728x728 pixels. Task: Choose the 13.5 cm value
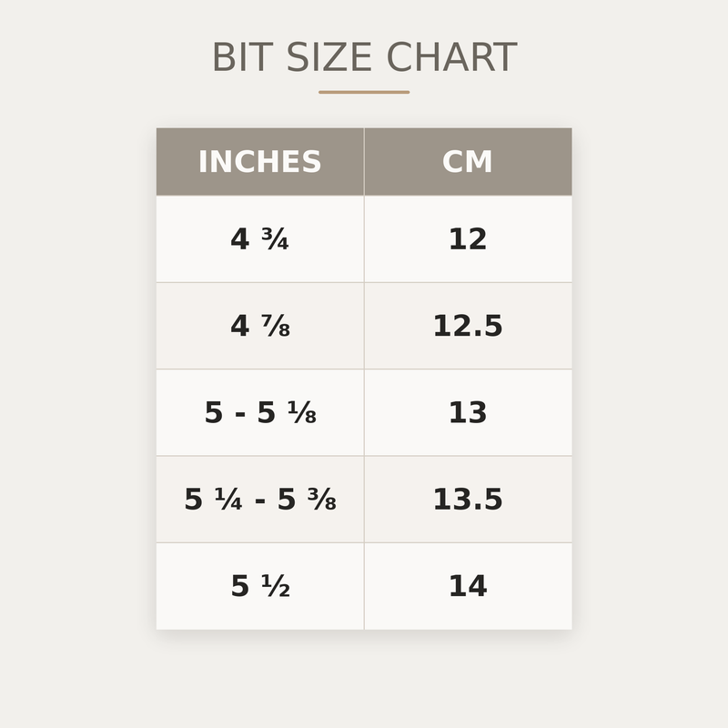[468, 500]
